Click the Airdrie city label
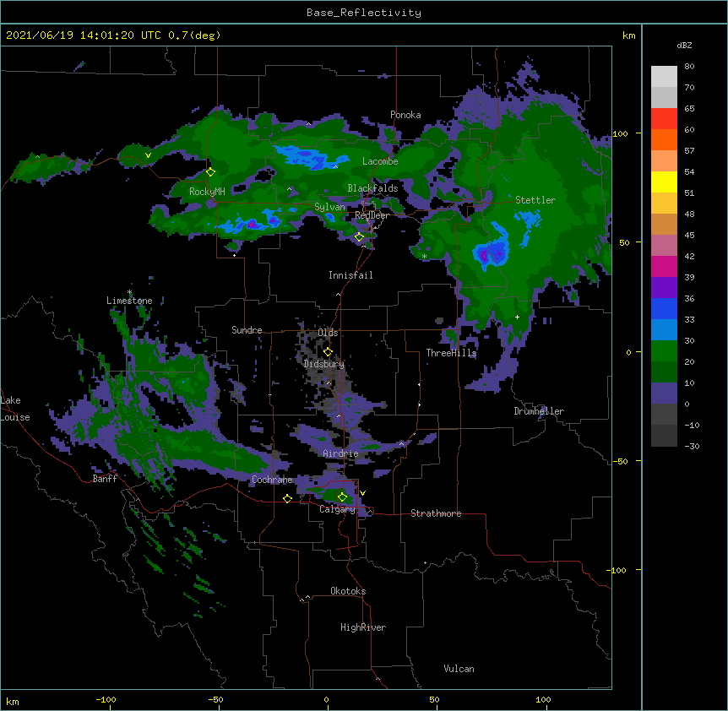The image size is (728, 711). [x=341, y=453]
